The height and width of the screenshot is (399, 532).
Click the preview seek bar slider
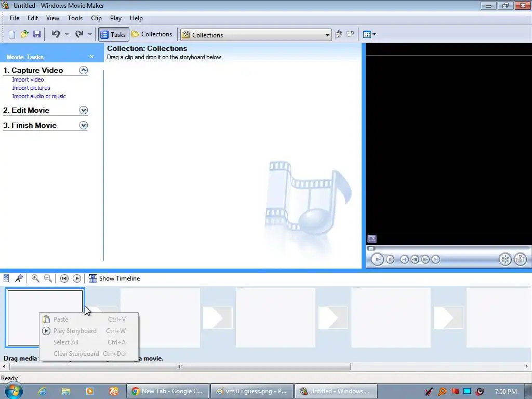click(x=371, y=249)
